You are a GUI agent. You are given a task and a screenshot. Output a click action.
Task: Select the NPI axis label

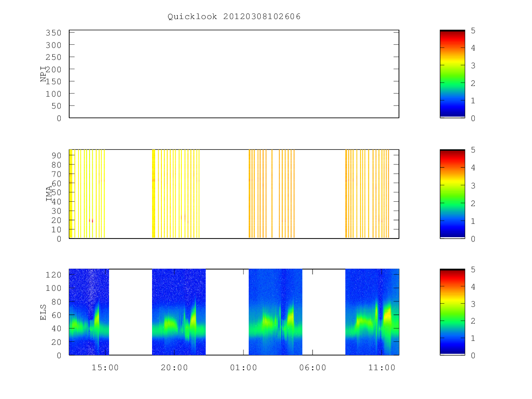point(43,74)
